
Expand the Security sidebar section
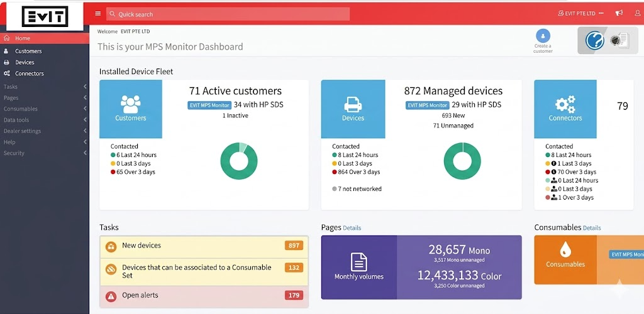coord(45,153)
